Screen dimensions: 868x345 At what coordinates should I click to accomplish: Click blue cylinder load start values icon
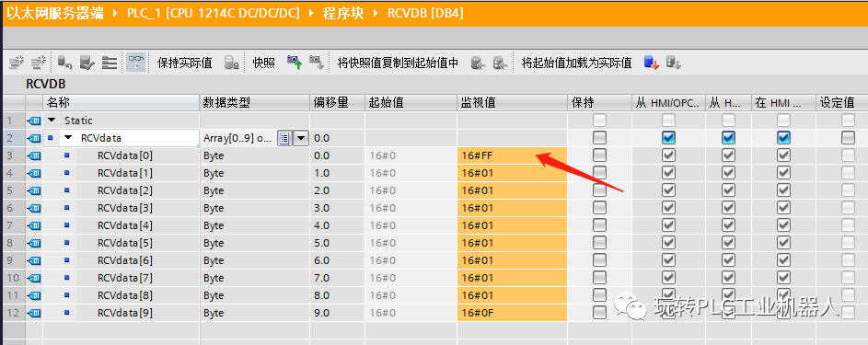click(651, 63)
